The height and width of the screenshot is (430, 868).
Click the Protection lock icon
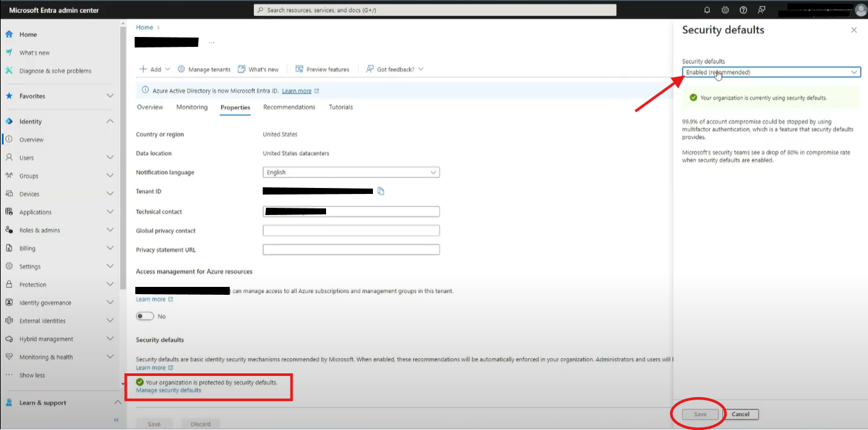[x=9, y=284]
